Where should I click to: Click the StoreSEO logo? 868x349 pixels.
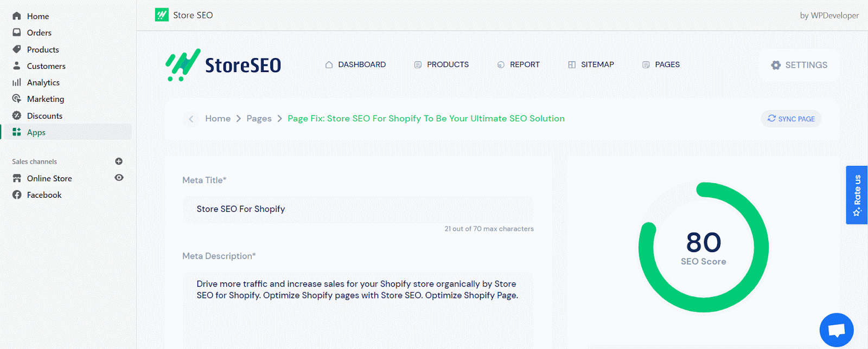[223, 65]
